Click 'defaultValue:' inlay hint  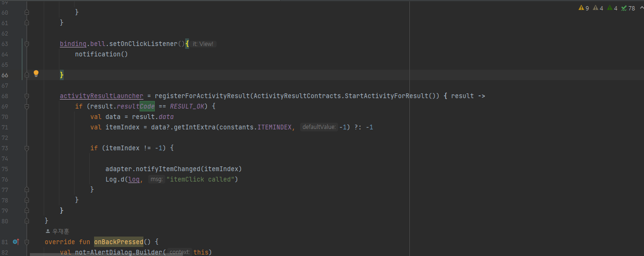(x=319, y=127)
